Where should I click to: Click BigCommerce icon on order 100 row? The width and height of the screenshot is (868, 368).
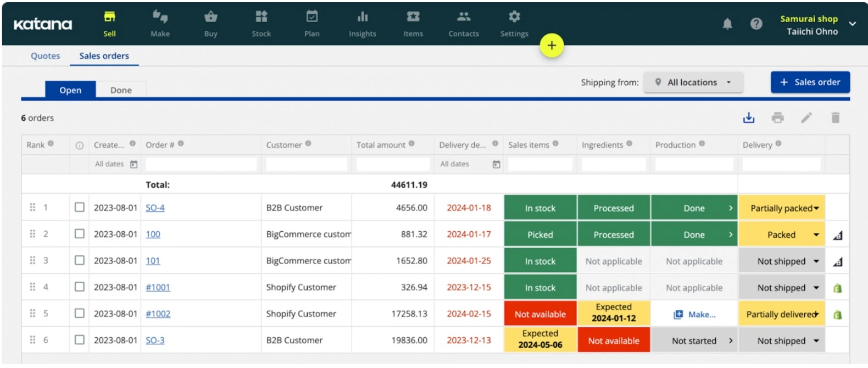point(837,236)
